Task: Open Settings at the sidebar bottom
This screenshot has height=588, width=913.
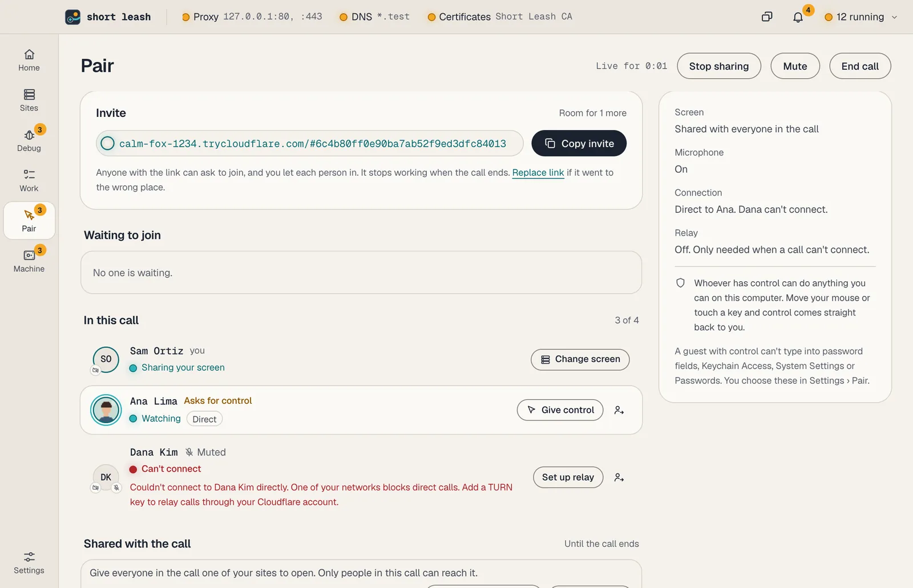Action: tap(29, 563)
